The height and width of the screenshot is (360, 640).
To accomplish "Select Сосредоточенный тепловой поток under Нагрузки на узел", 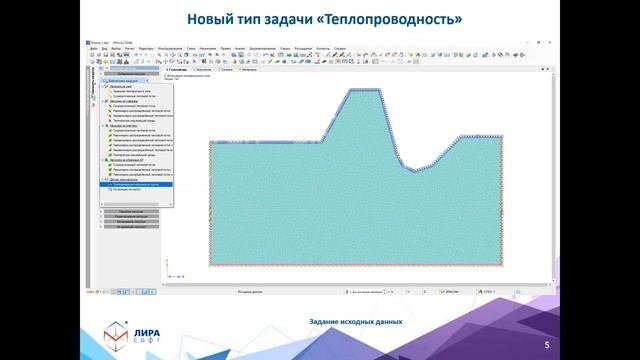I will tap(134, 96).
